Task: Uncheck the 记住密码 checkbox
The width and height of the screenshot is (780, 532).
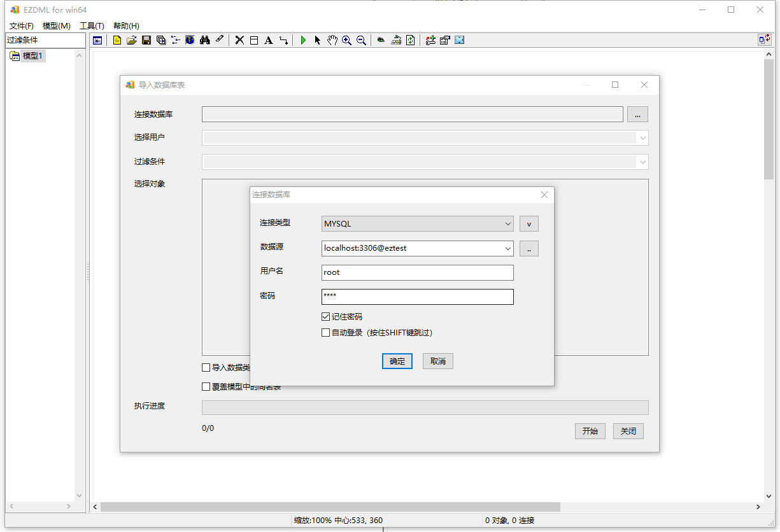Action: click(x=326, y=316)
